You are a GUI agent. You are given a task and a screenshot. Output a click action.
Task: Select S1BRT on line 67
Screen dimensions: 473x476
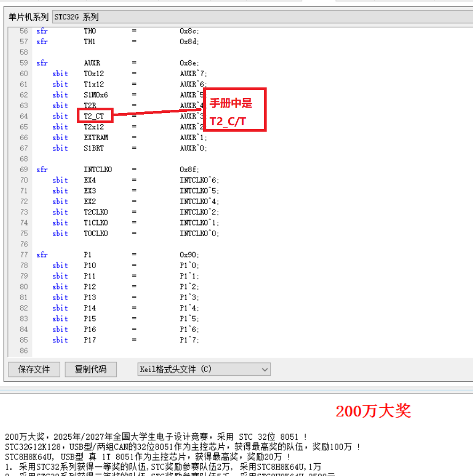click(x=94, y=148)
